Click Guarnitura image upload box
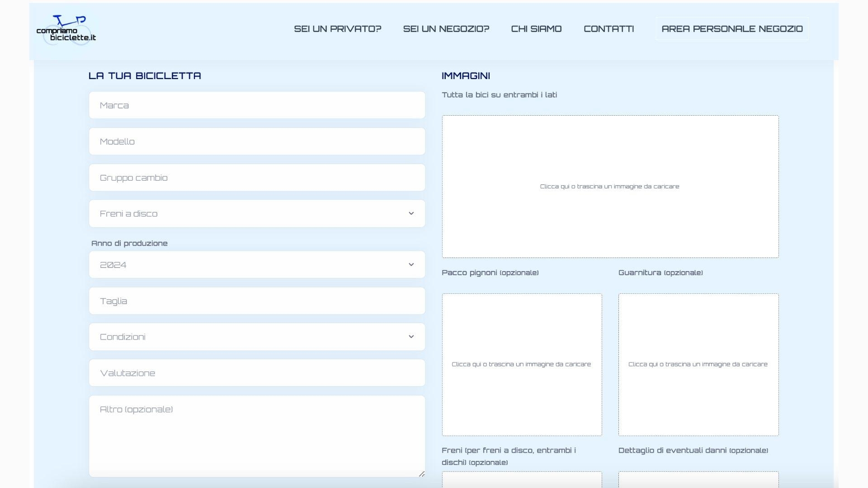 click(698, 365)
